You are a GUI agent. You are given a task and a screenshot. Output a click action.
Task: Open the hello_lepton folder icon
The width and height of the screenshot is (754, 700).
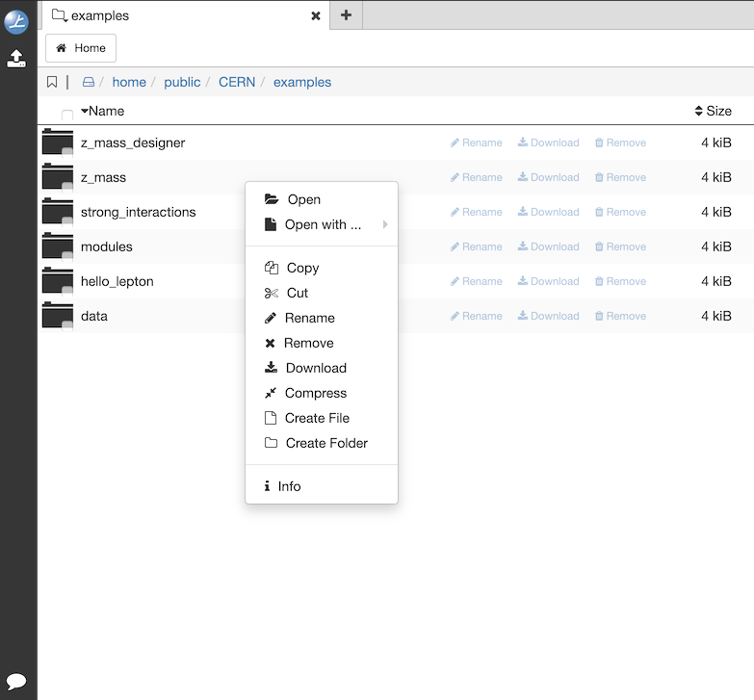click(x=58, y=281)
